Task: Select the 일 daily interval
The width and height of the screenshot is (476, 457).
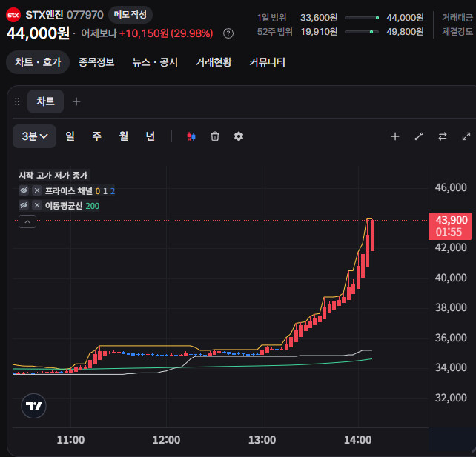Action: tap(70, 136)
